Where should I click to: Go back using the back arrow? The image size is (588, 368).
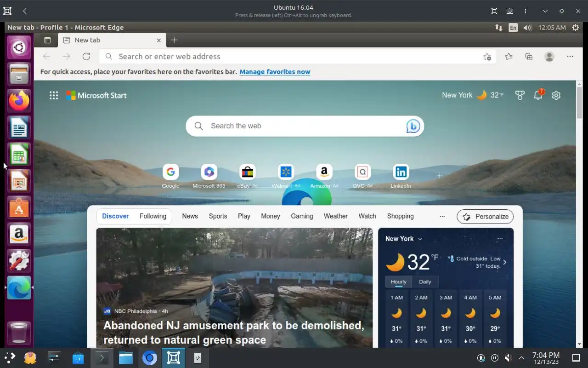click(x=46, y=57)
